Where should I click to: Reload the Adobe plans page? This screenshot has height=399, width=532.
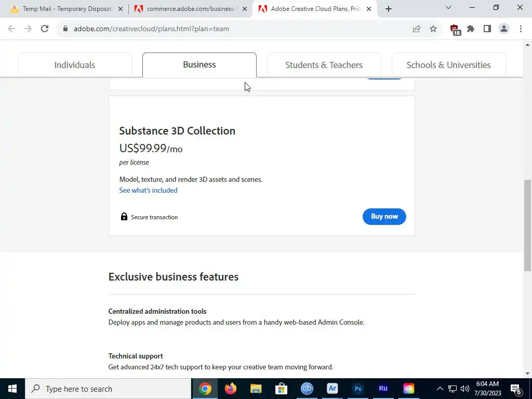pos(45,29)
